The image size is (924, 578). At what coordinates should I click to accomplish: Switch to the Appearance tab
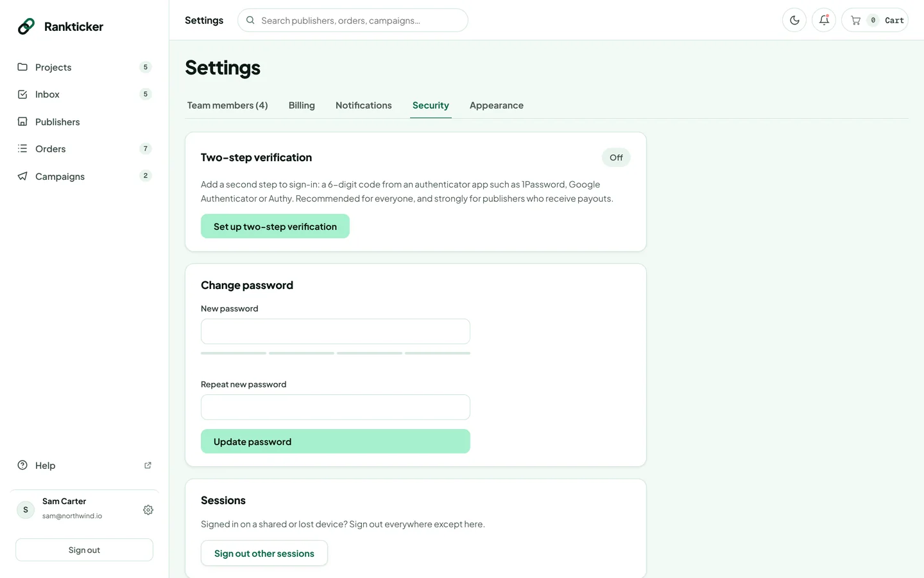497,105
